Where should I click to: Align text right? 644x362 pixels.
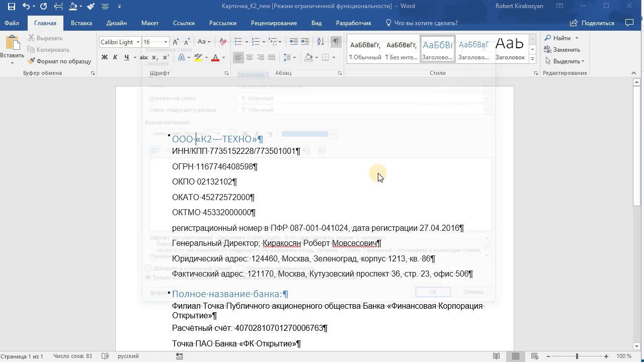[x=261, y=57]
